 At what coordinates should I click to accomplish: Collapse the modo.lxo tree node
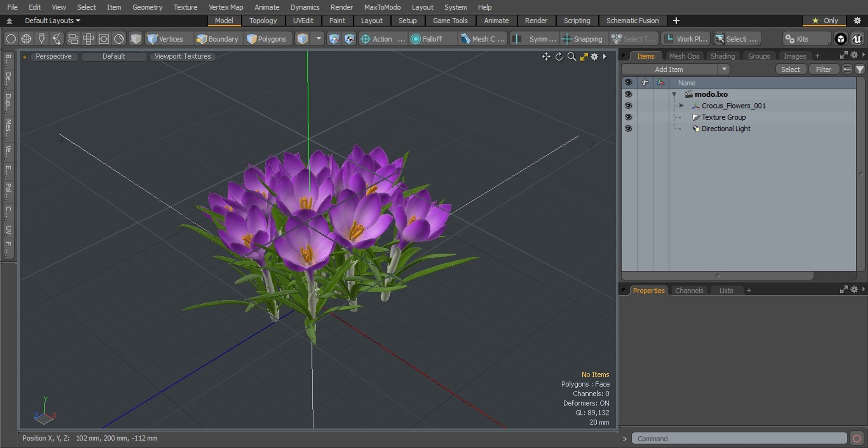click(674, 94)
